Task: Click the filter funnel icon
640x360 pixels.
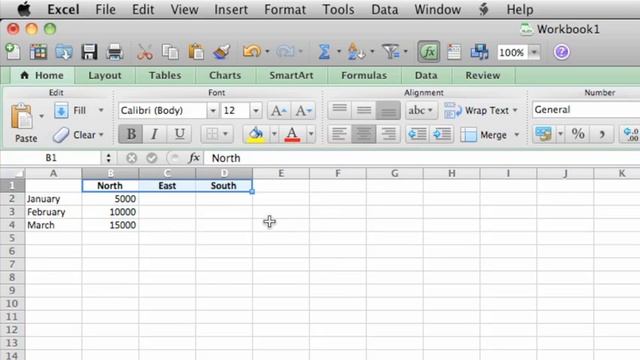Action: click(391, 52)
